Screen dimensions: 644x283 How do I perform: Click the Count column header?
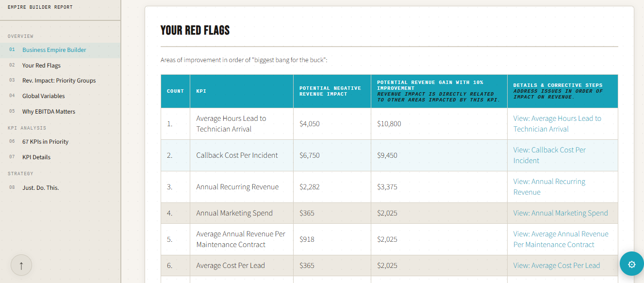tap(175, 91)
